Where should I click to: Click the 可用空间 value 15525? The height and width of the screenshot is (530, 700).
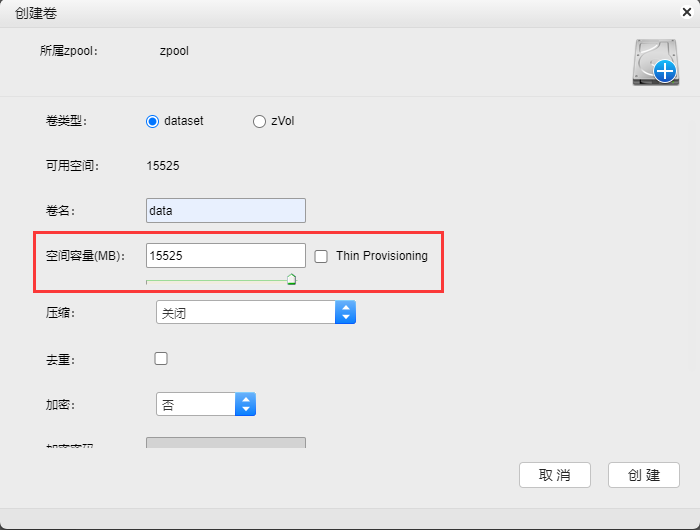pyautogui.click(x=163, y=166)
